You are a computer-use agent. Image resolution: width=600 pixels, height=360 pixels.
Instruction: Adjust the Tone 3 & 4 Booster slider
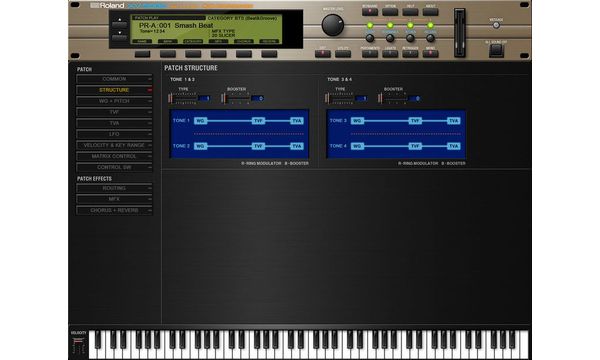tap(392, 98)
